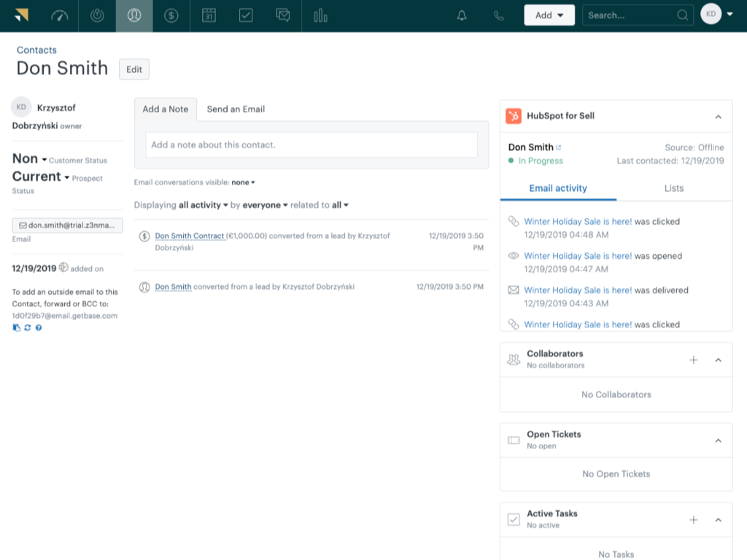
Task: Switch to the Lists tab in HubSpot panel
Action: click(x=673, y=188)
